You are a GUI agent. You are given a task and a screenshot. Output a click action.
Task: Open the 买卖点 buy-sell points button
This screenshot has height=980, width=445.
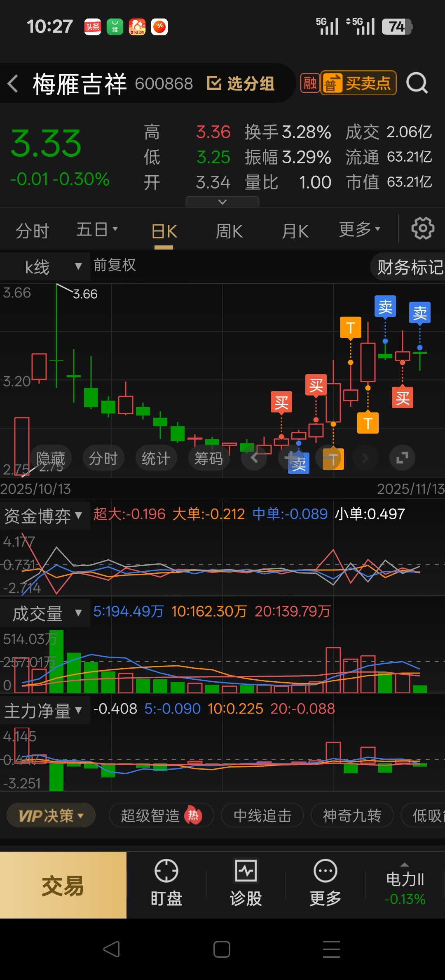(359, 83)
